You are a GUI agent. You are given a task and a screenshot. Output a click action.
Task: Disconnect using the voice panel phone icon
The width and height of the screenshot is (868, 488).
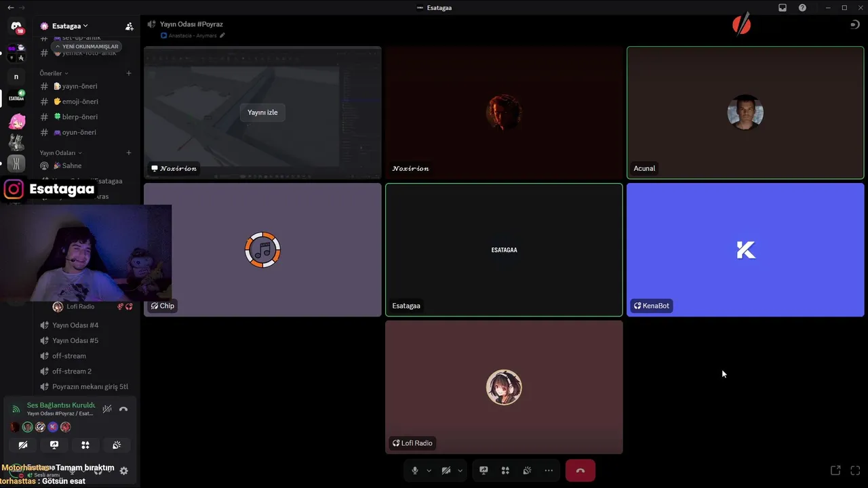[123, 409]
